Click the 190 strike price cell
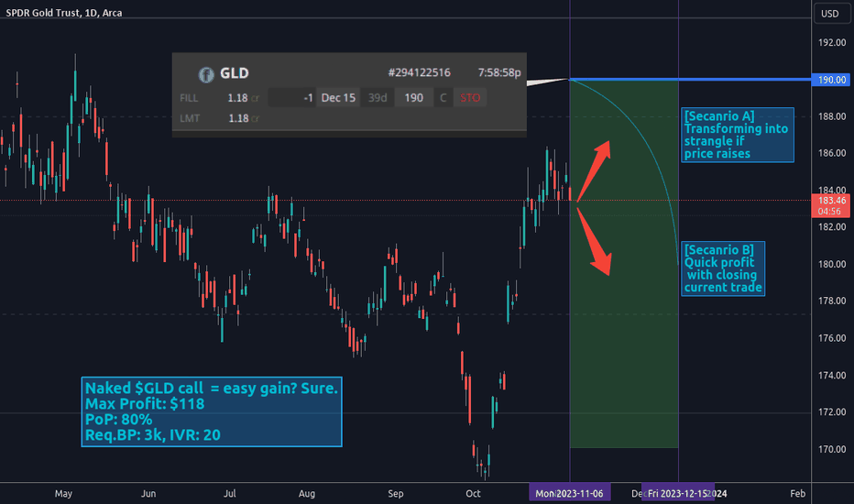The image size is (854, 504). coord(413,97)
